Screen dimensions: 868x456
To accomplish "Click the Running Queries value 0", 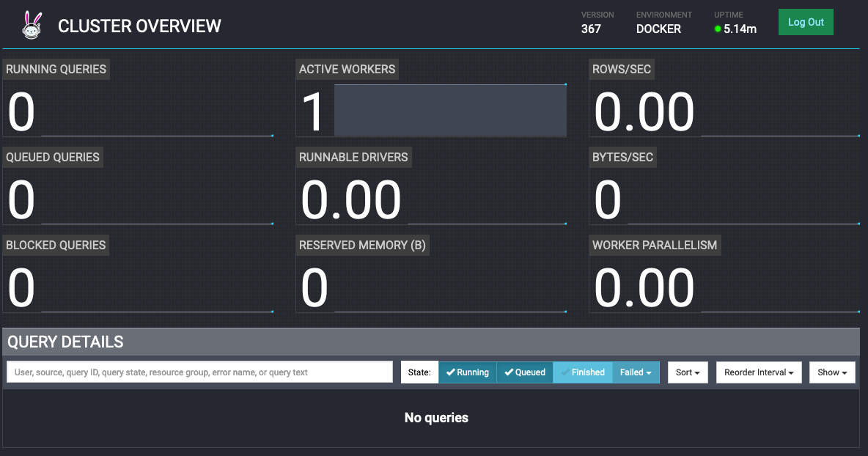I will (21, 112).
